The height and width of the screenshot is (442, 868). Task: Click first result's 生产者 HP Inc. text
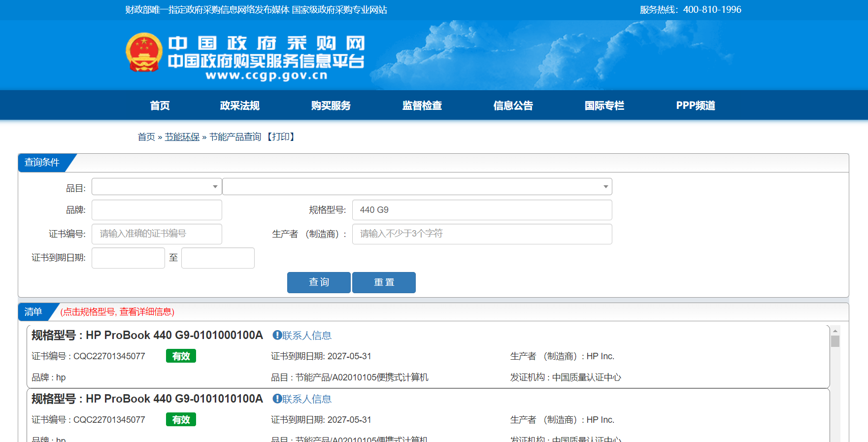tap(562, 356)
